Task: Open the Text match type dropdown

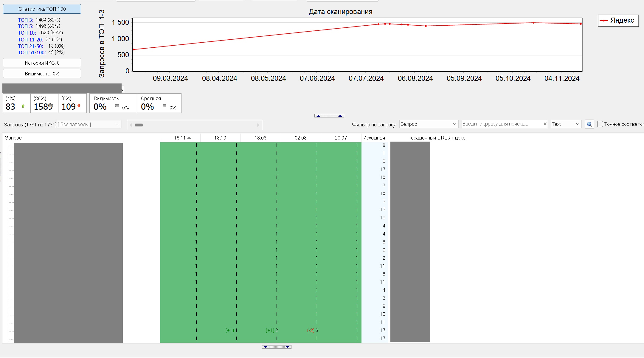Action: pos(577,124)
